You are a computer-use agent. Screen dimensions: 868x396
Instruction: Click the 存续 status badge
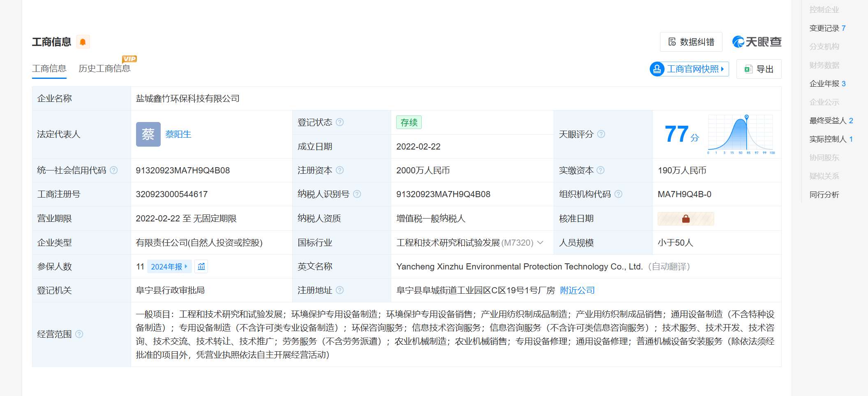point(409,122)
